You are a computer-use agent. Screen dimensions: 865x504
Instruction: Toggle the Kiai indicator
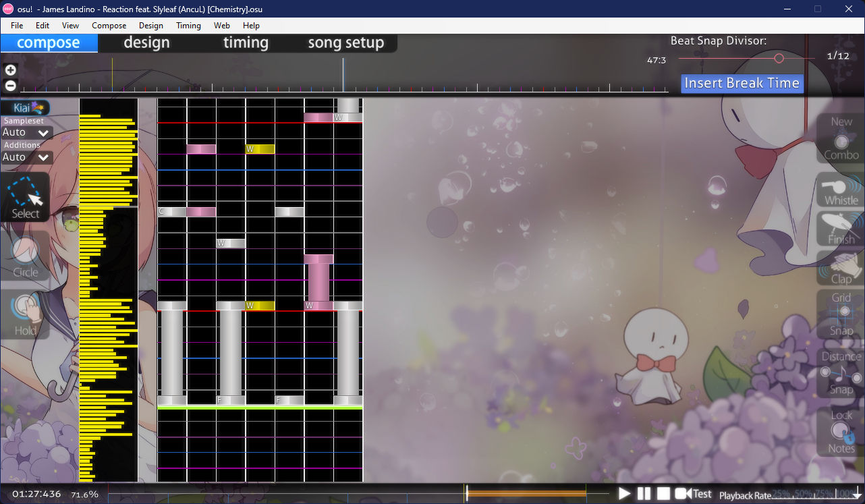click(x=26, y=108)
